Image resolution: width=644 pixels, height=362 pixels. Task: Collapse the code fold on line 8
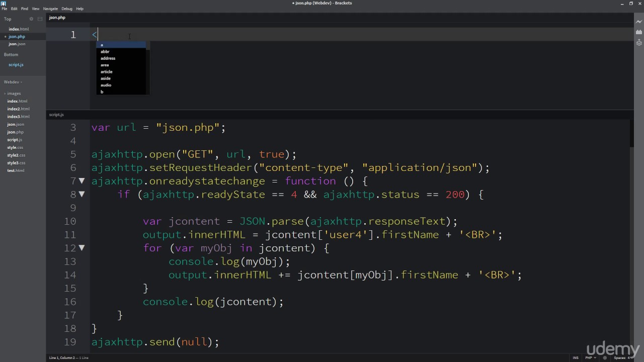pos(82,194)
